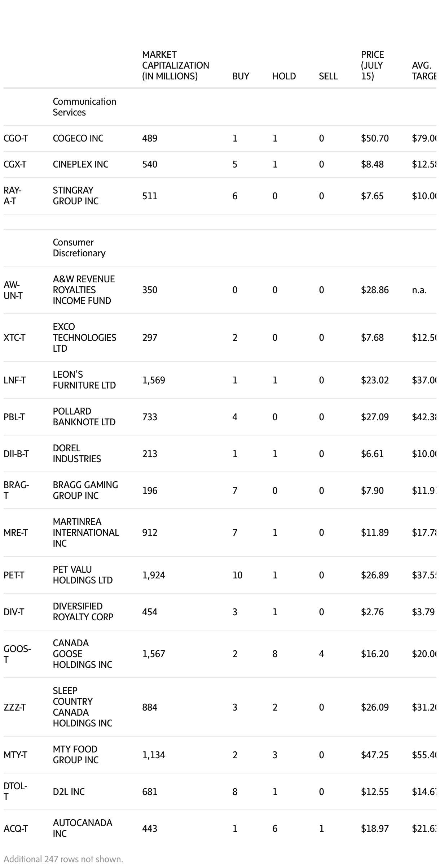The height and width of the screenshot is (868, 440).
Task: Click the Pollard Banknote Ltd company name
Action: click(84, 417)
